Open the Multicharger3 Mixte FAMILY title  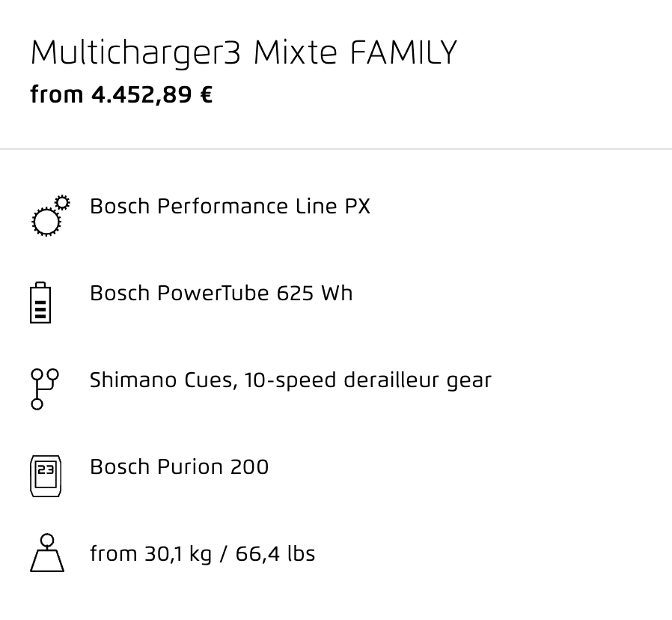click(x=243, y=53)
